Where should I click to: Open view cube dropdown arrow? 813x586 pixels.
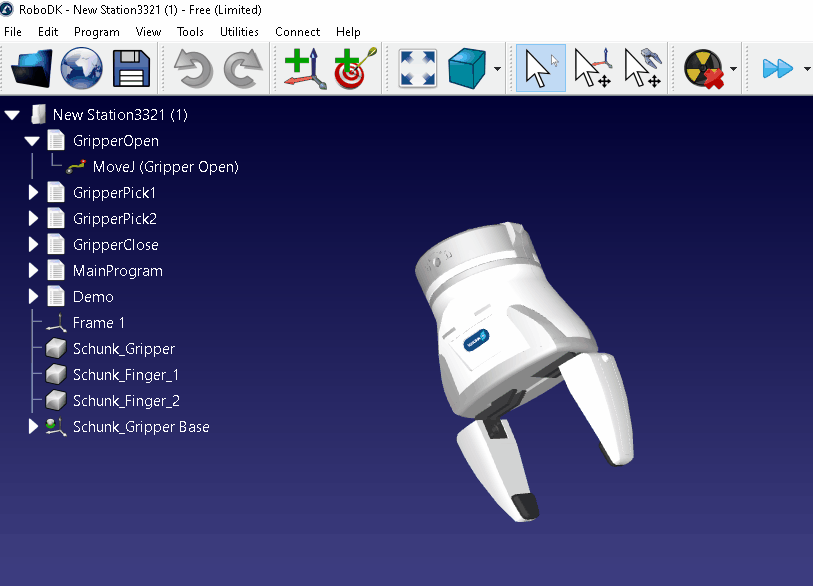click(497, 68)
